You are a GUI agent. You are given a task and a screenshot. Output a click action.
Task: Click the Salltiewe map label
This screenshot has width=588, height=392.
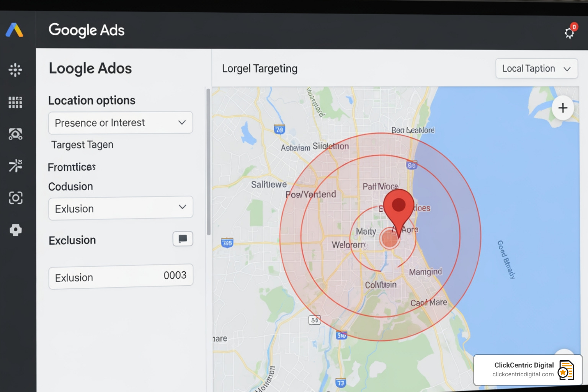pos(269,185)
